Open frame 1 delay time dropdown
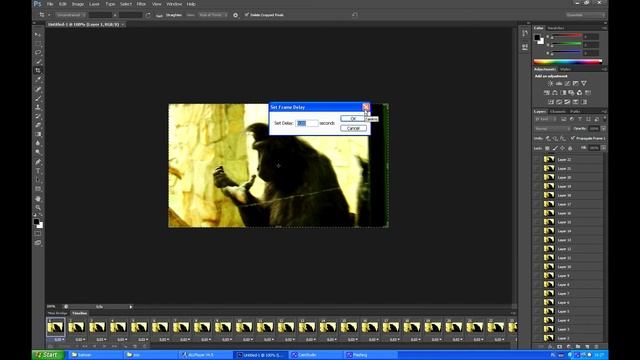The height and width of the screenshot is (360, 640). pos(59,340)
